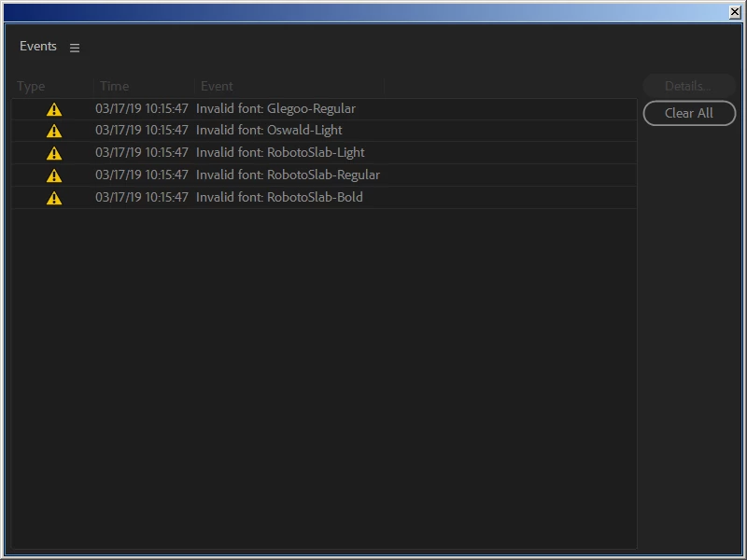Select 'Invalid font: Oswald-Light' event text

[x=269, y=131]
